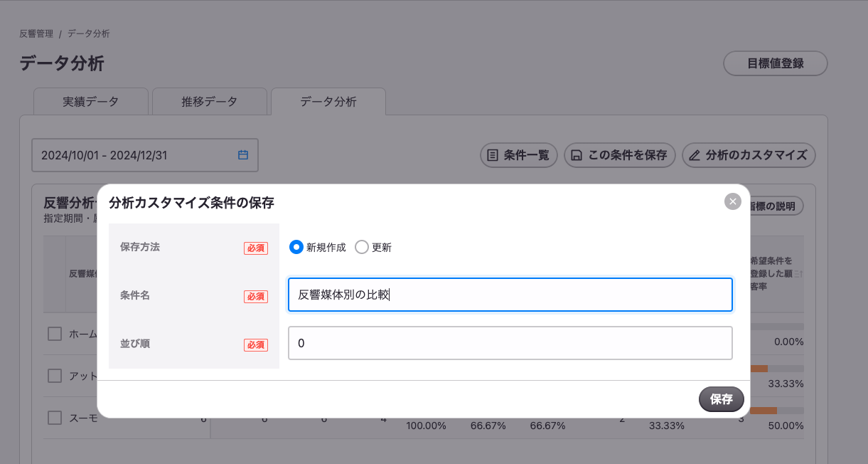Click the データ分析 page heading
The height and width of the screenshot is (464, 868).
62,63
